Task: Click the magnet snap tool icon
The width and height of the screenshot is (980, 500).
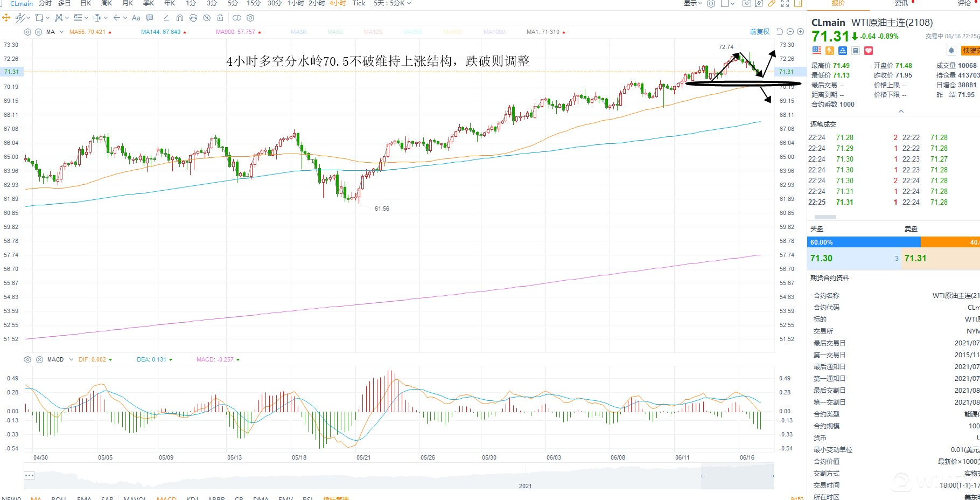Action: (180, 18)
